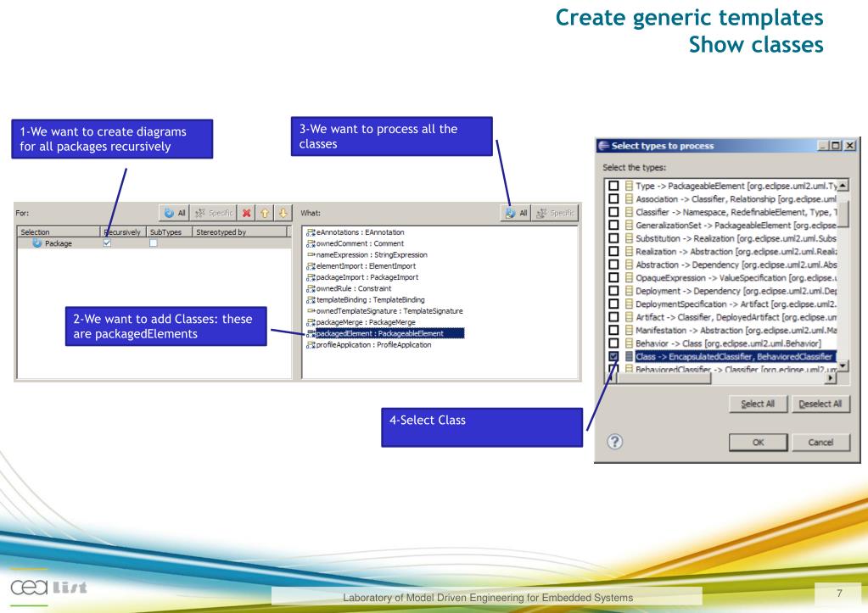Close the Select types to process dialog
Image resolution: width=868 pixels, height=613 pixels.
click(x=850, y=146)
